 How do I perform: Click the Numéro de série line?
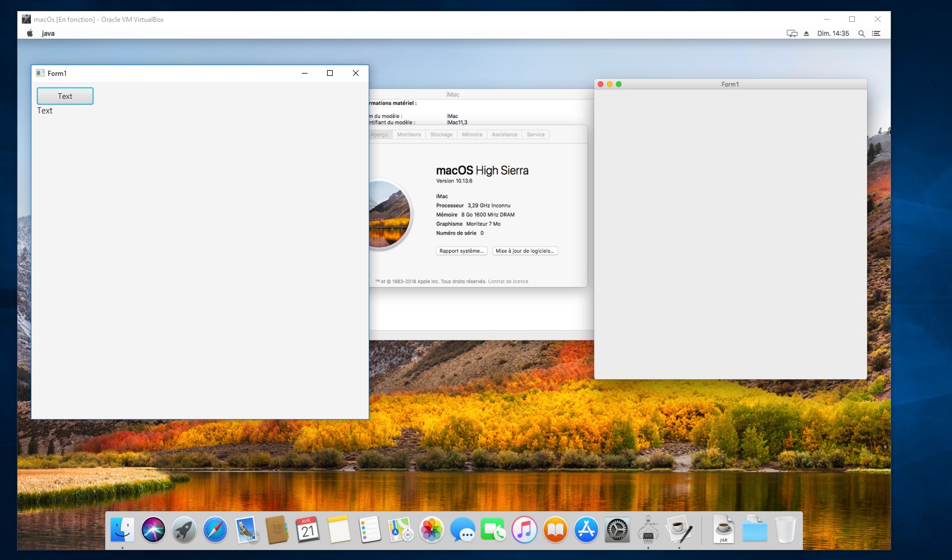pyautogui.click(x=460, y=233)
